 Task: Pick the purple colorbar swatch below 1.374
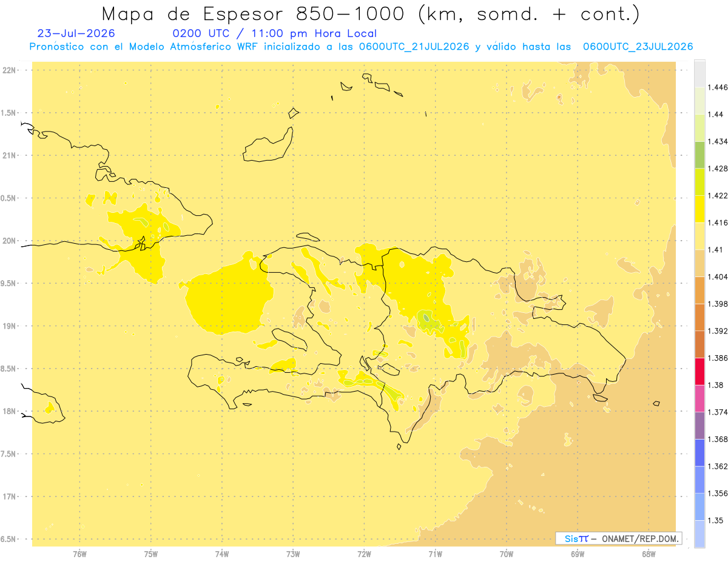pos(699,426)
